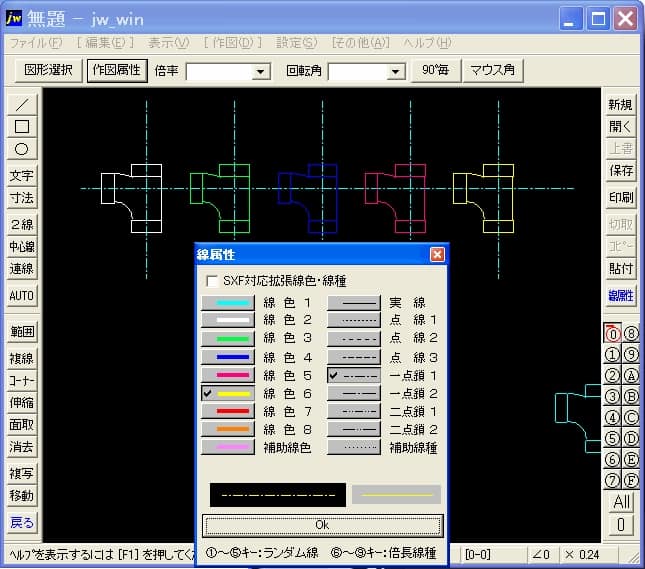Select the 伸縮 stretch tool
Viewport: 645px width, 569px height.
tap(22, 403)
